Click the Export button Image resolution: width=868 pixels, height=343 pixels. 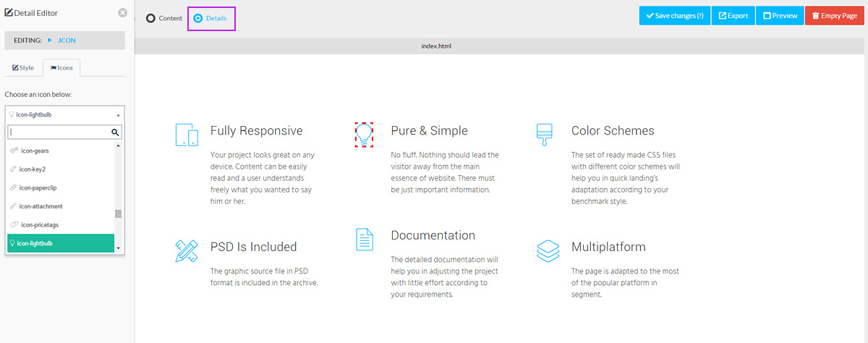tap(733, 16)
